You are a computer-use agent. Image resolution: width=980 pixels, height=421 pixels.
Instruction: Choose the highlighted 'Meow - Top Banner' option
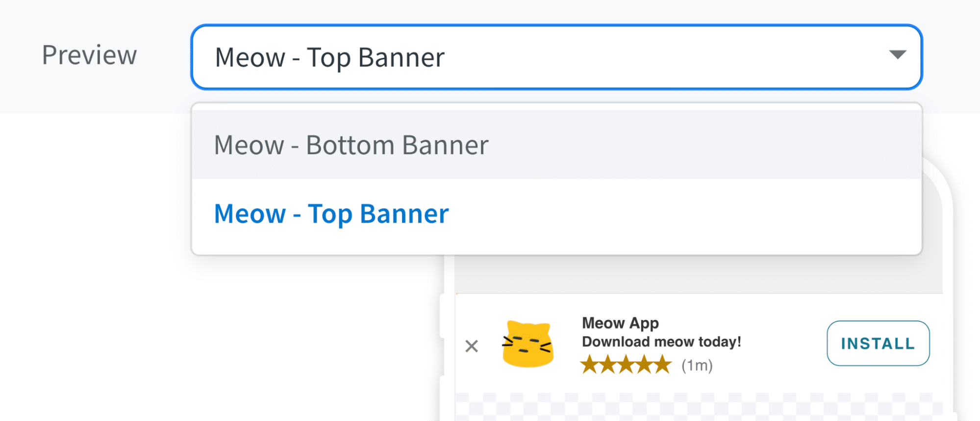tap(331, 214)
